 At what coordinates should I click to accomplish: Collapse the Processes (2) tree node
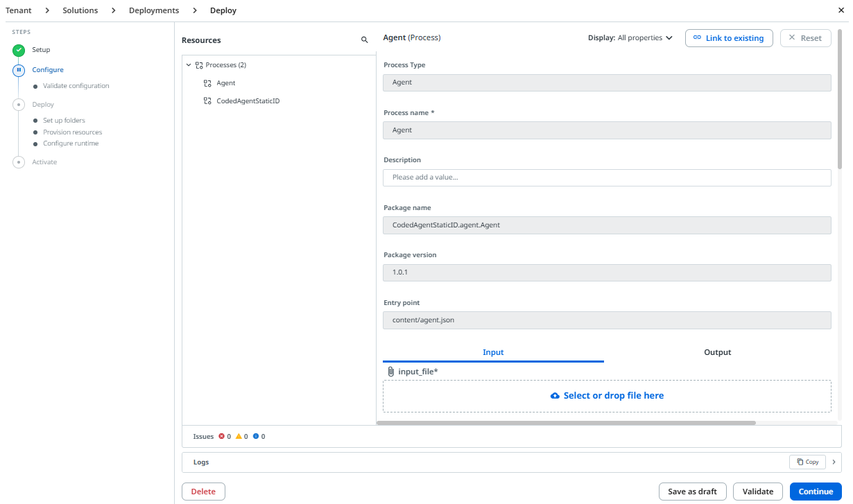(x=189, y=65)
